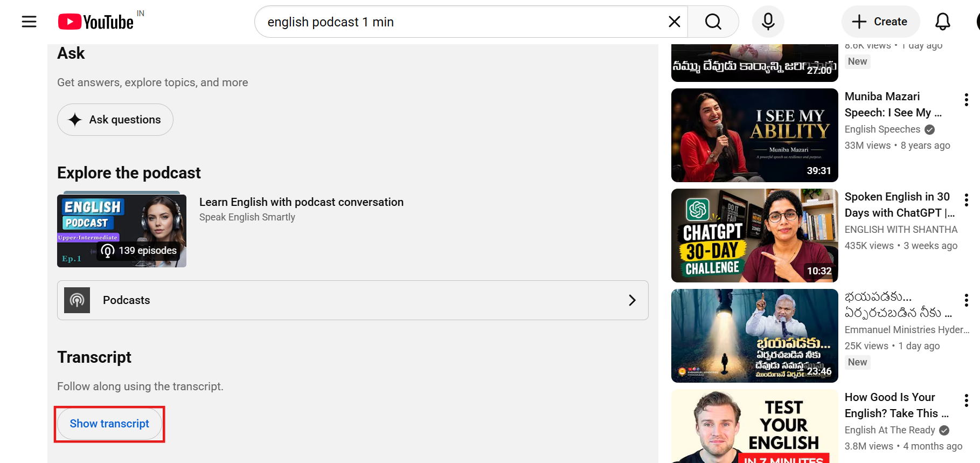Click the Ask questions button
980x463 pixels.
[115, 120]
